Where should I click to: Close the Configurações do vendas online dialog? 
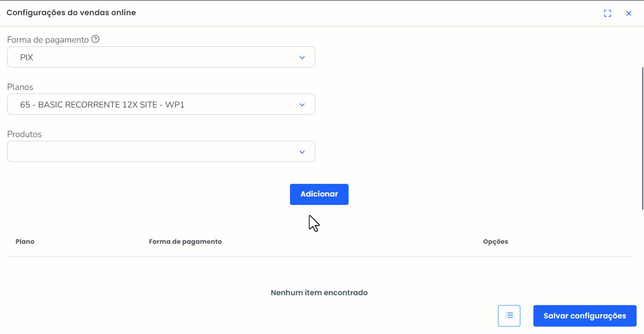tap(628, 13)
